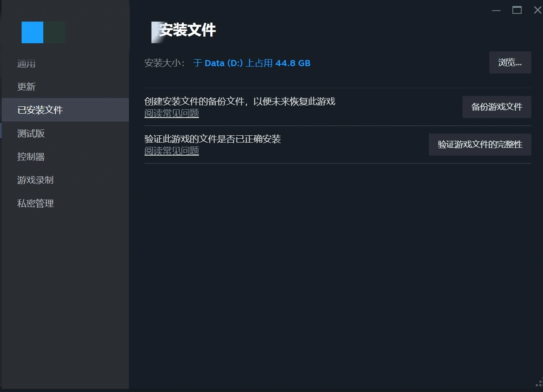Click the game artwork thumbnail top left
The image size is (543, 392).
pos(43,32)
